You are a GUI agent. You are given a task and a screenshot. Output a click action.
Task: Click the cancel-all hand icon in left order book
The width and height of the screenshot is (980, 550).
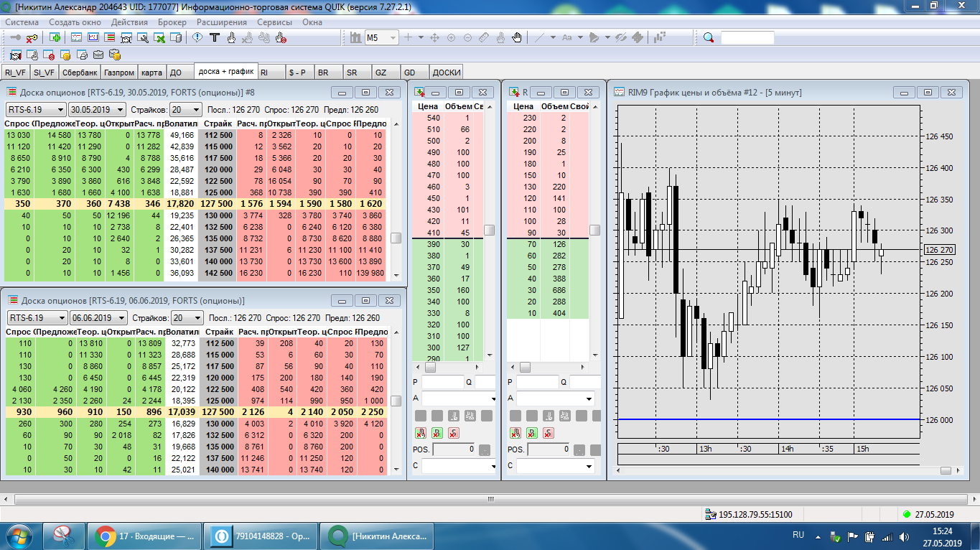tap(421, 433)
